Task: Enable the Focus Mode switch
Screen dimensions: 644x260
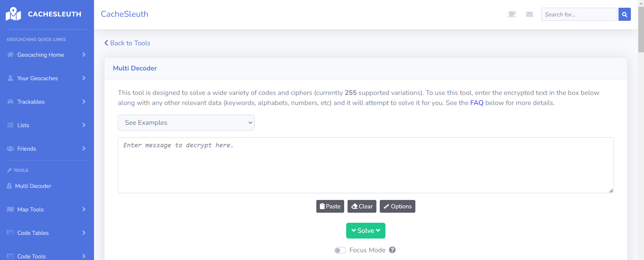Action: point(340,250)
